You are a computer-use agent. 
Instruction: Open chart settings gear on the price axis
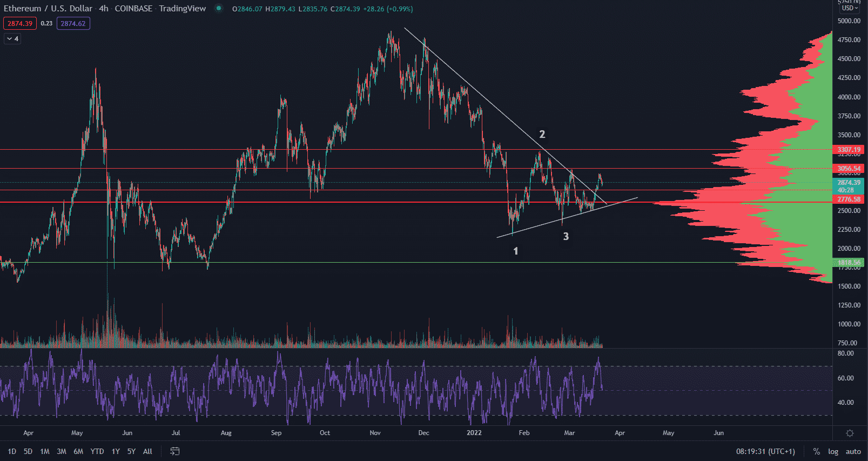pos(849,433)
